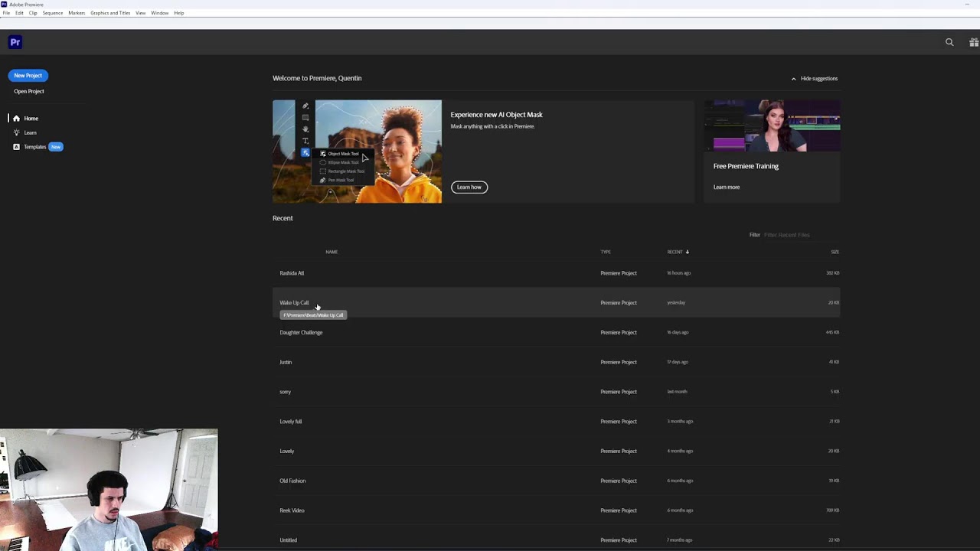Open the Lovely full project
The width and height of the screenshot is (980, 551).
tap(556, 422)
